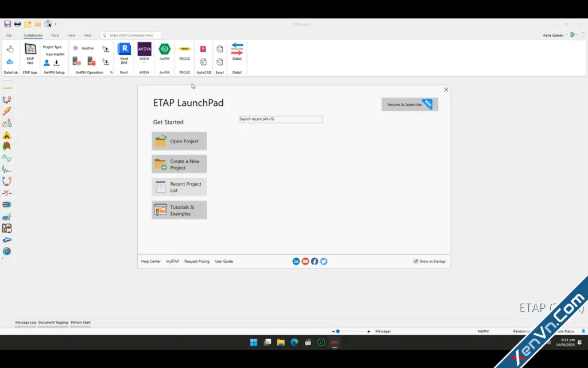Select the globe icon at the bottom of the left toolbar
Screen dimensions: 588x368
(x=7, y=251)
